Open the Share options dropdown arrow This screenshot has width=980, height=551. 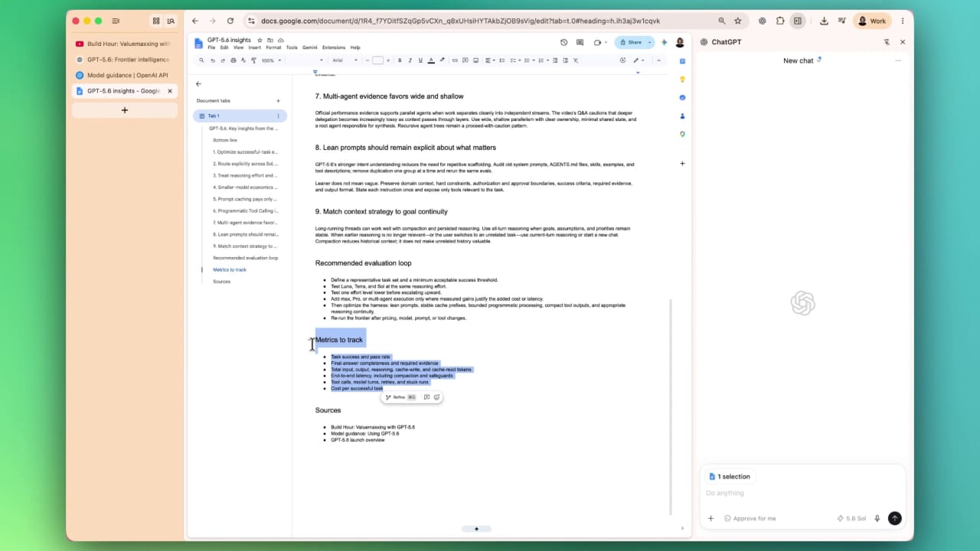pos(649,42)
